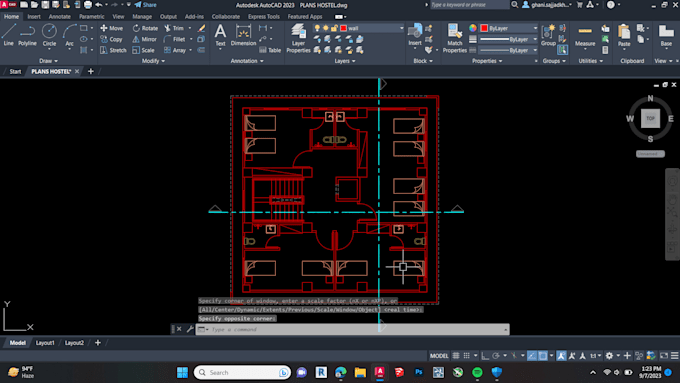
Task: Select the Dimension tool
Action: 243,35
